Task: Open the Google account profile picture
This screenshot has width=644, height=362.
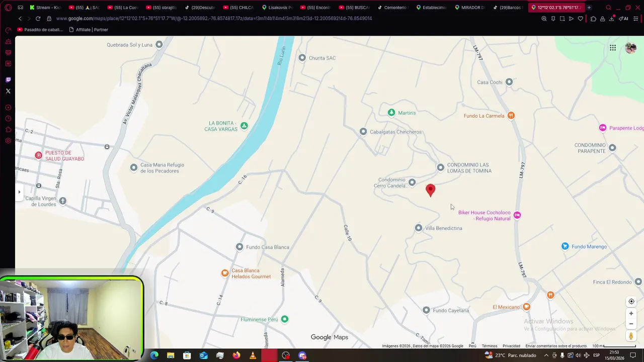Action: point(630,48)
